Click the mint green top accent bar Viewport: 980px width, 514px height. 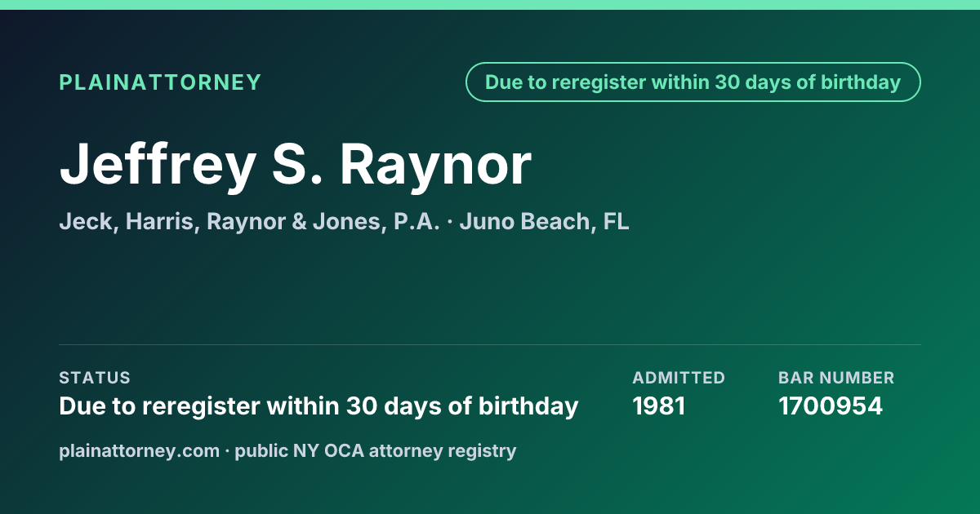(490, 5)
